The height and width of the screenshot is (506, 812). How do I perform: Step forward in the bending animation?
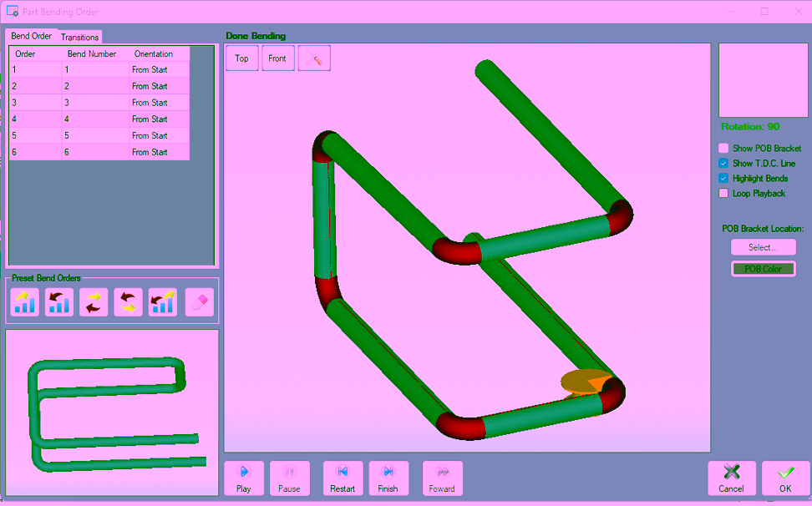coord(442,478)
